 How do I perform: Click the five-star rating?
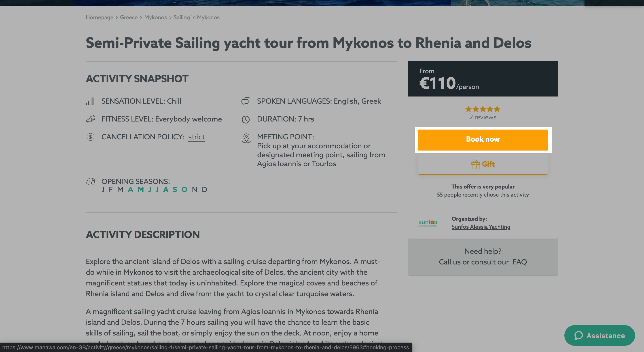(483, 109)
